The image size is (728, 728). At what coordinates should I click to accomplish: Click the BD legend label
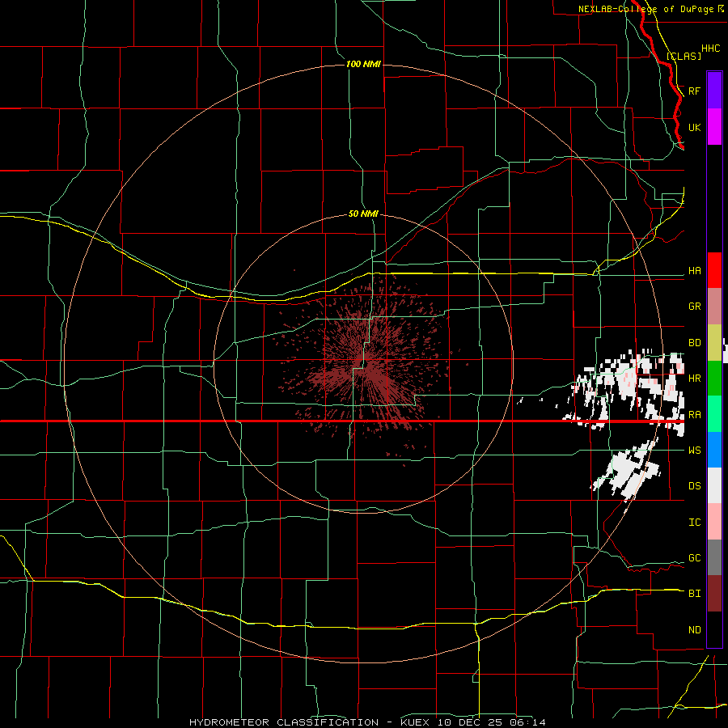pos(694,343)
